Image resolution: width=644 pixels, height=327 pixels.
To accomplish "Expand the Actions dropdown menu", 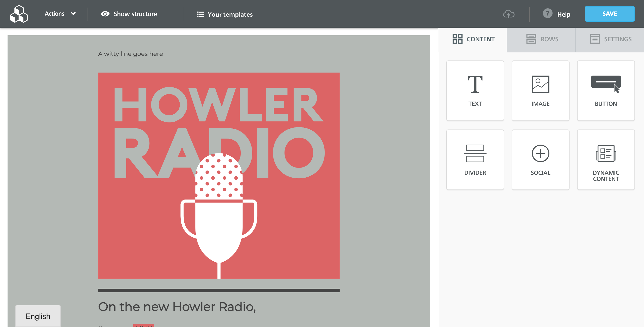I will 60,14.
